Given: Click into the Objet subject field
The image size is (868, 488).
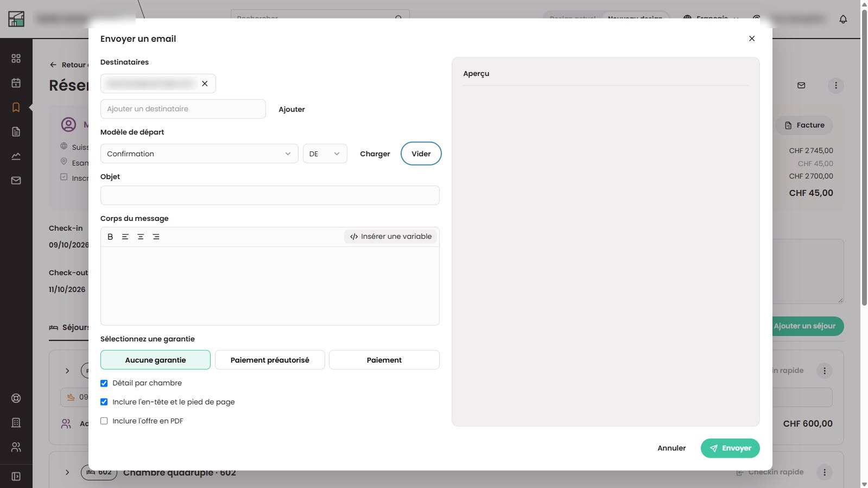Looking at the screenshot, I should [270, 195].
